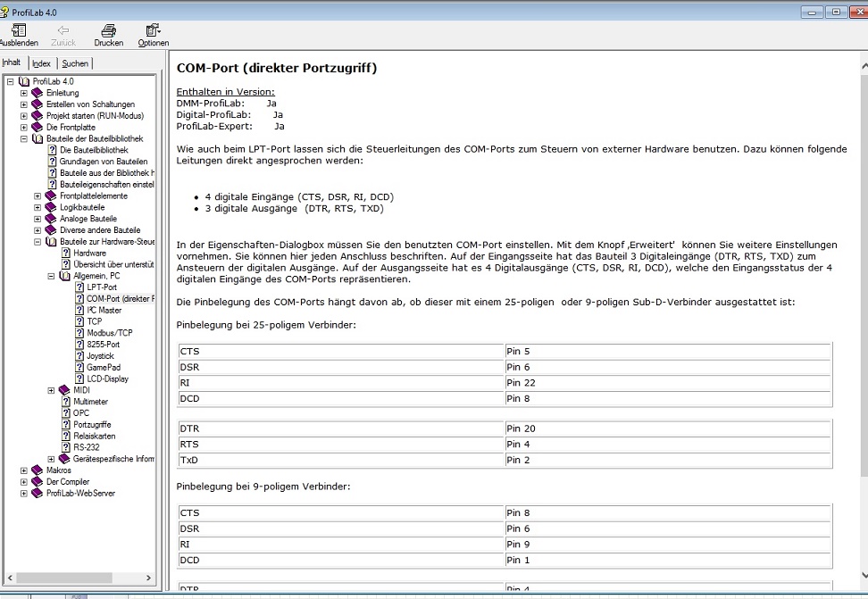Image resolution: width=868 pixels, height=599 pixels.
Task: Expand ProfiLab-WebServer tree node
Action: [24, 494]
